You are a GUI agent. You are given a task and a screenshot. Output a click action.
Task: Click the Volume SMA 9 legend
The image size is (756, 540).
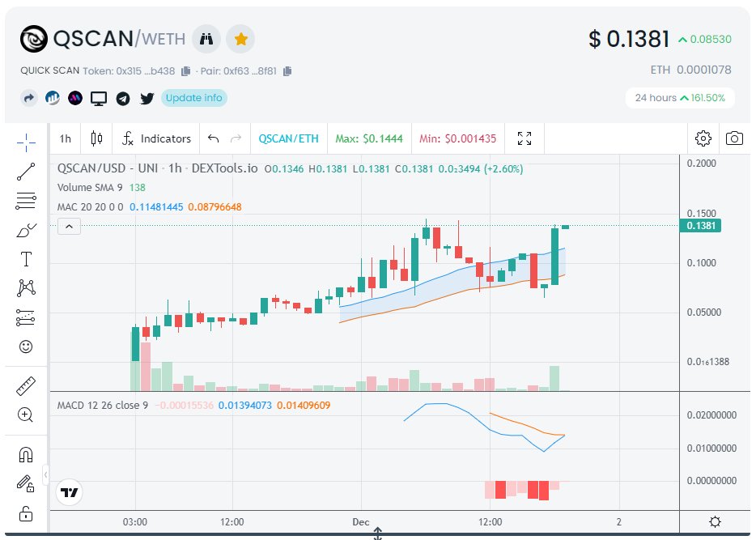[x=90, y=188]
